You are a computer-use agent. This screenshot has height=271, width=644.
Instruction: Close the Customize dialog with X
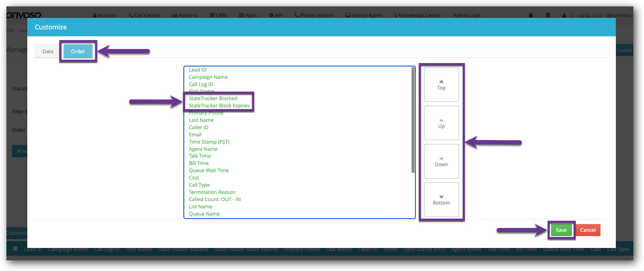(606, 28)
